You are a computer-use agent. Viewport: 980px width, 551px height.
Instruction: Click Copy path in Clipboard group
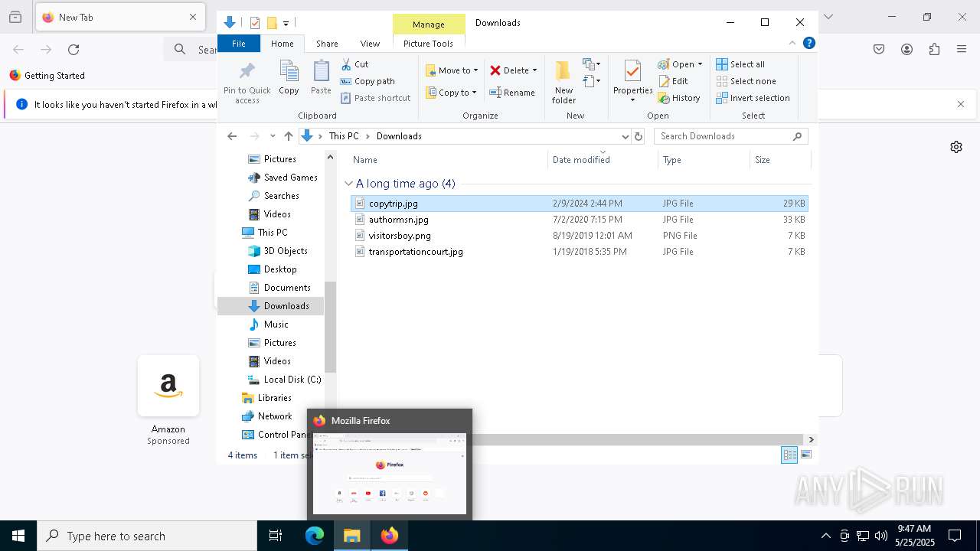[x=367, y=81]
